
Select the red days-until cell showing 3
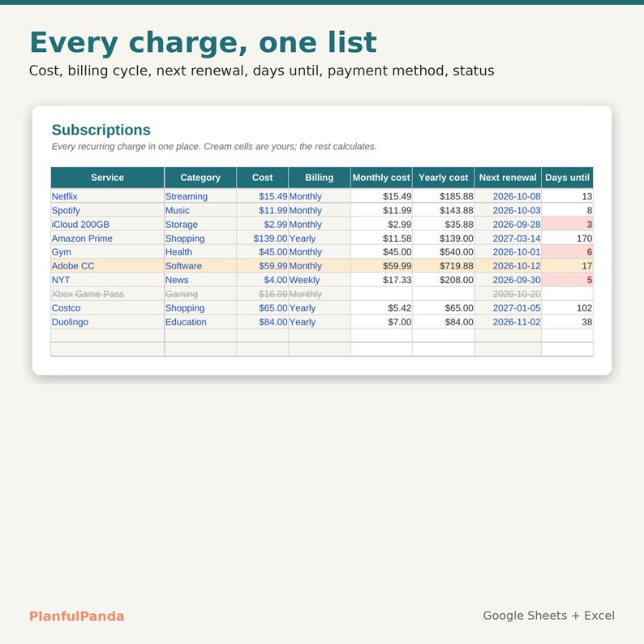[567, 224]
